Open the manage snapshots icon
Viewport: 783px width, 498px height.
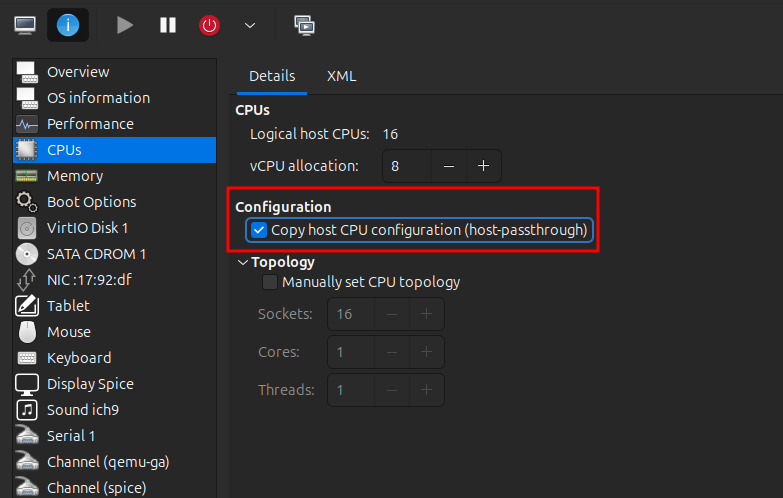305,25
